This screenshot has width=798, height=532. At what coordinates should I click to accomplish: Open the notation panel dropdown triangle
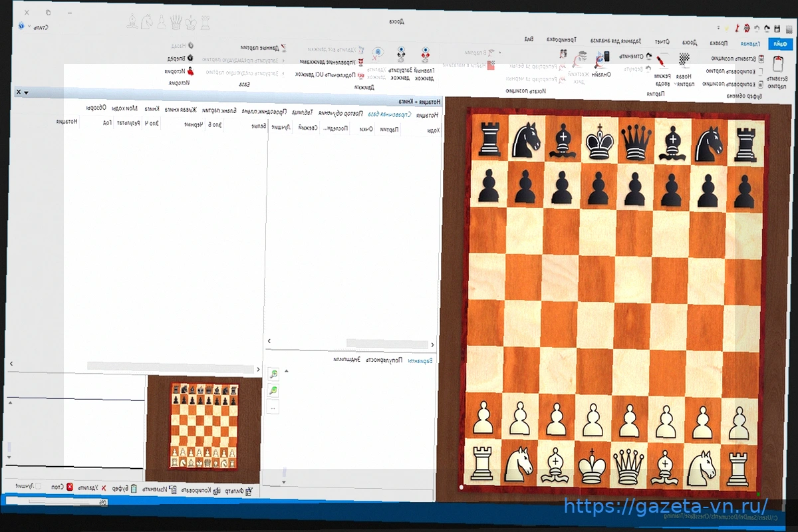pyautogui.click(x=26, y=92)
